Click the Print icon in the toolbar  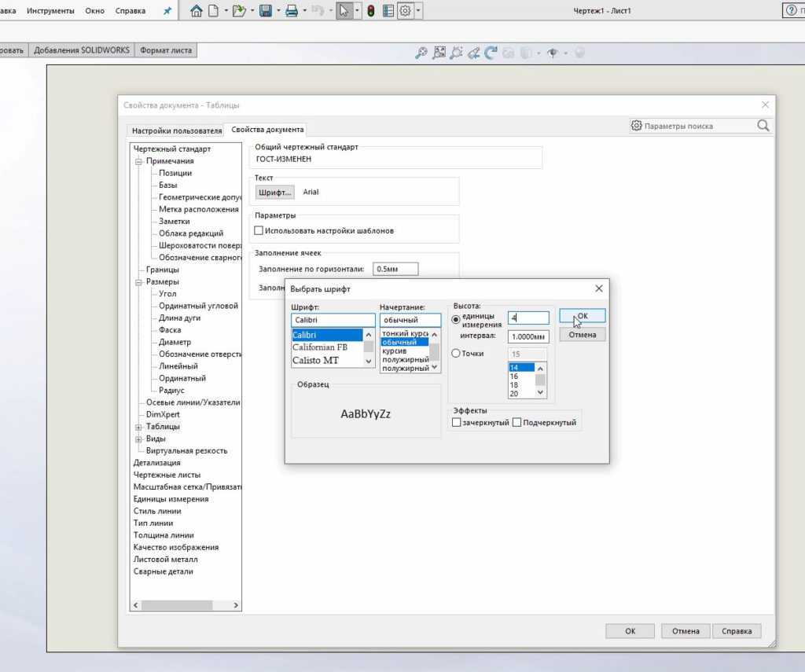291,11
